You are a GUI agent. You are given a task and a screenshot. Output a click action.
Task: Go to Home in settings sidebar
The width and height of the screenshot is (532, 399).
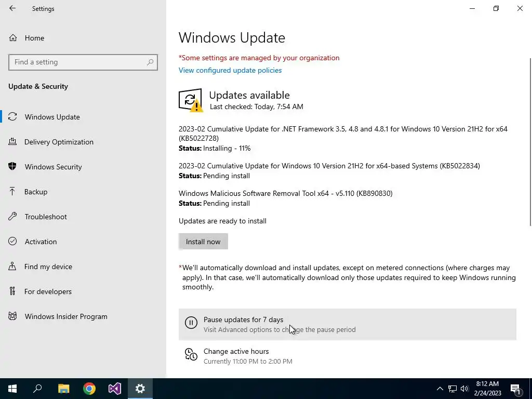[83, 37]
